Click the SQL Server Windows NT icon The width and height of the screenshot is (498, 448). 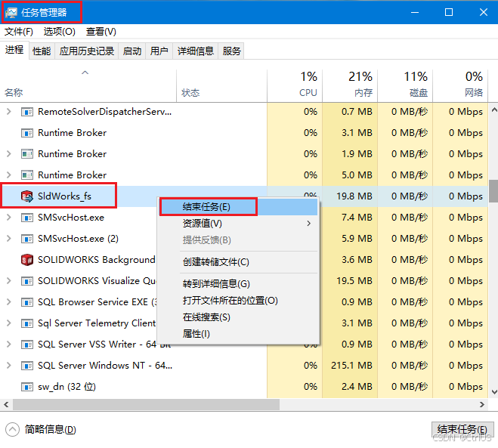(27, 366)
